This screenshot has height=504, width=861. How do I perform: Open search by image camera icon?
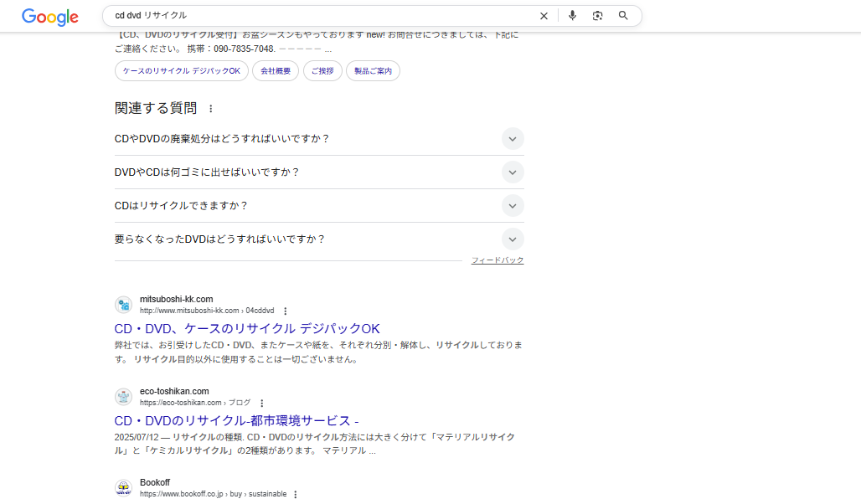pos(597,16)
